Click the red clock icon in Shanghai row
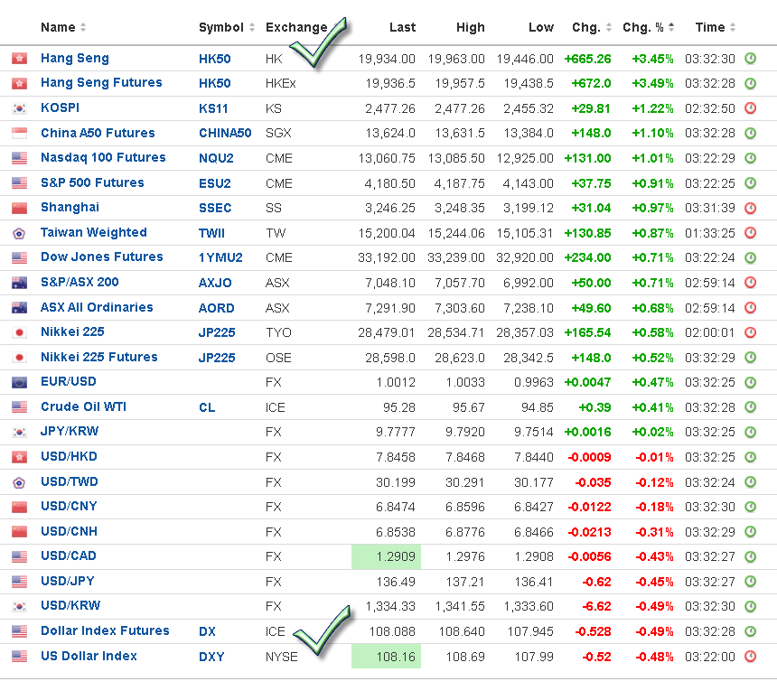 coord(750,208)
